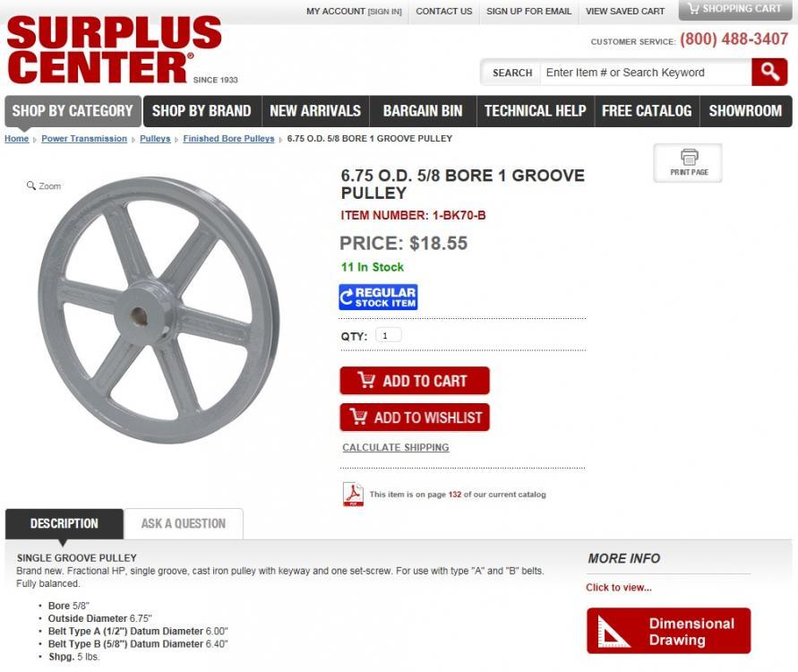Follow the Calculate Shipping link
The width and height of the screenshot is (798, 672).
396,447
